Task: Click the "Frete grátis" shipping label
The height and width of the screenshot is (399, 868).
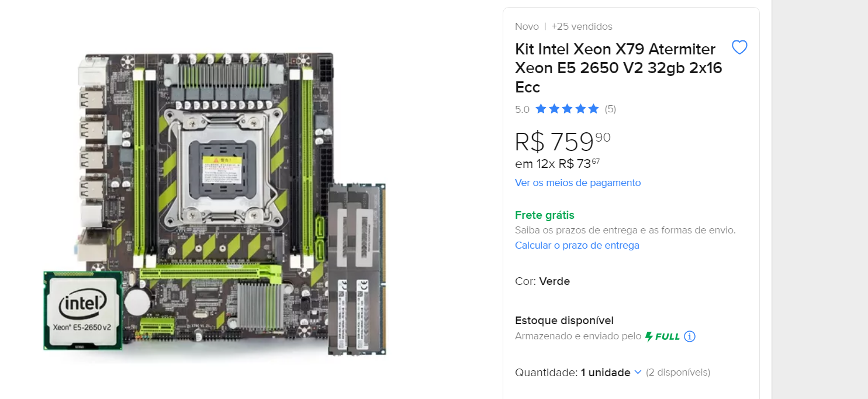Action: [x=545, y=215]
